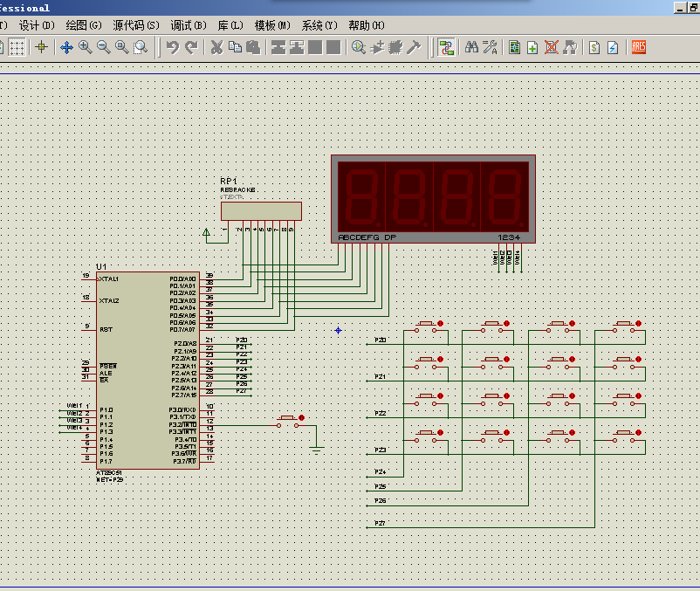Zoom out with the magnifier minus icon
The width and height of the screenshot is (700, 591).
[x=104, y=47]
